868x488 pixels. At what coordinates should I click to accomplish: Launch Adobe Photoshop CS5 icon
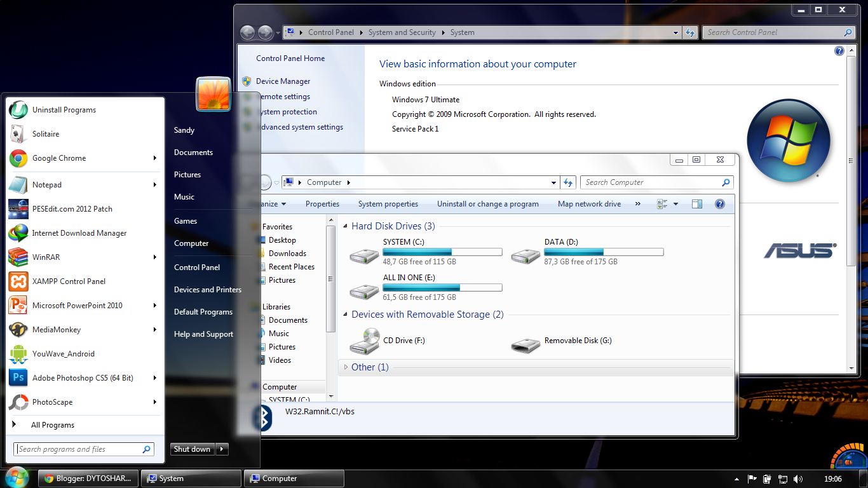tap(18, 377)
